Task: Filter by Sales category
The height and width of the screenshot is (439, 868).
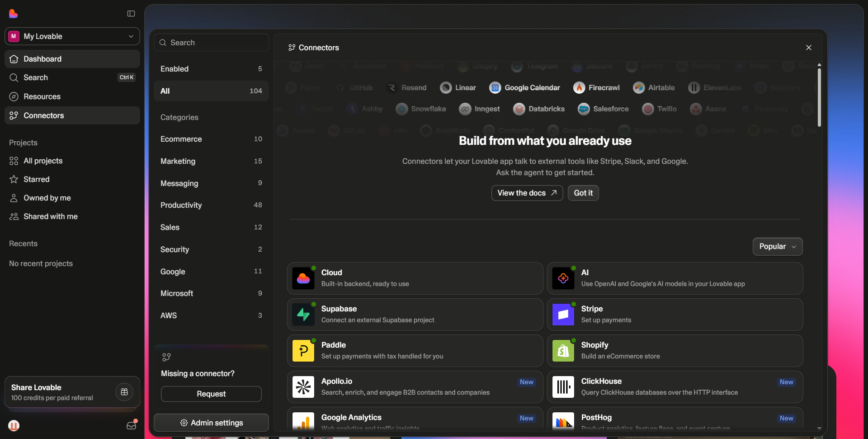Action: 211,227
